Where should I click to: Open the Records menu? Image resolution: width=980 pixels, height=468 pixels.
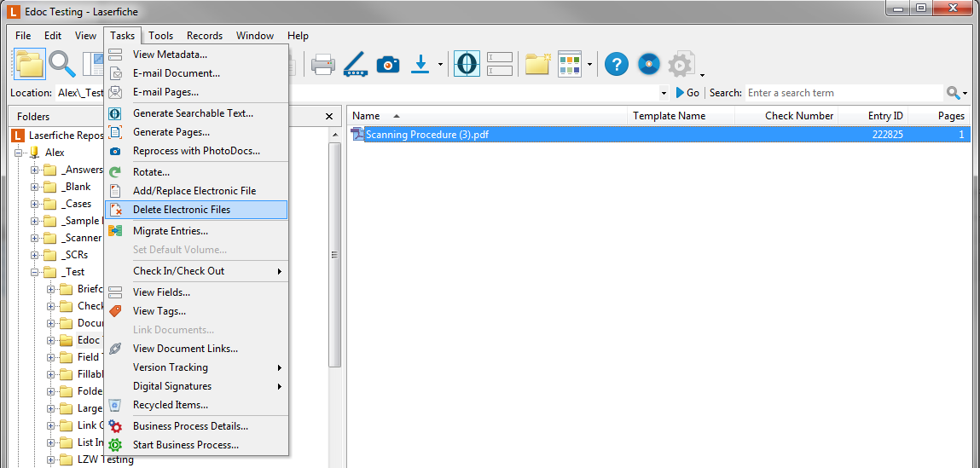(205, 36)
